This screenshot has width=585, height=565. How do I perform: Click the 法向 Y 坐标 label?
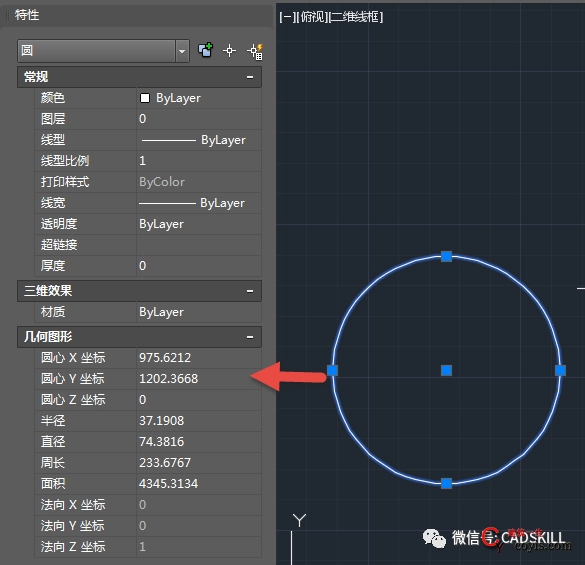point(73,526)
